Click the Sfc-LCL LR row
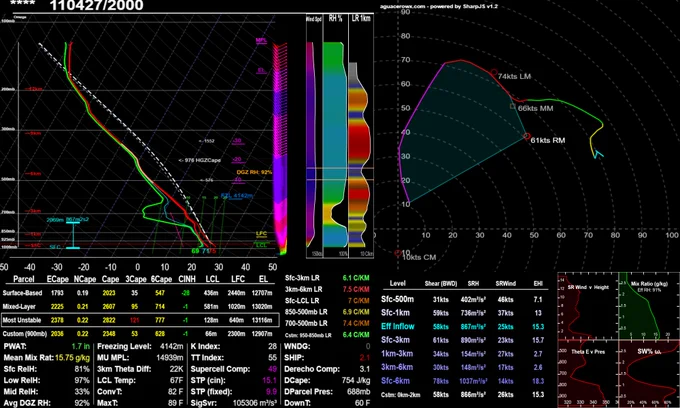Viewport: 680px width, 408px height. click(x=327, y=300)
